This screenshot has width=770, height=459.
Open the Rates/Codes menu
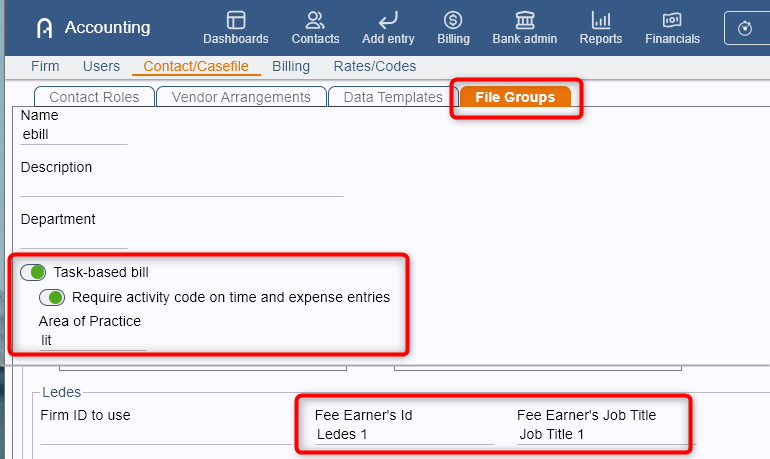pyautogui.click(x=375, y=66)
